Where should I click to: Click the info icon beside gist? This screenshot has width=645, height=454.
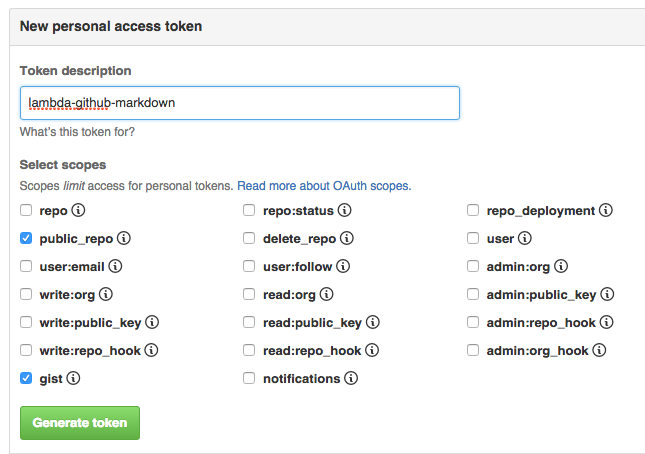(x=73, y=379)
